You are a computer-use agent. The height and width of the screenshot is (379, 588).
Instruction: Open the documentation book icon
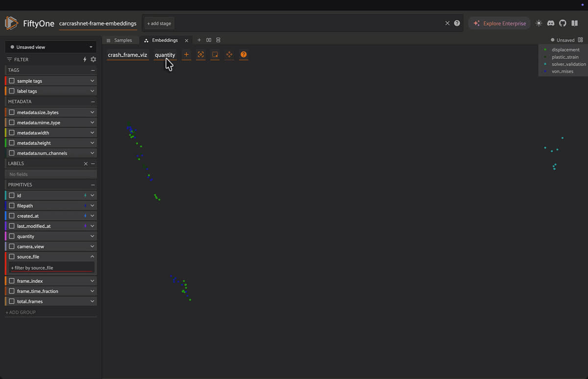pos(574,23)
